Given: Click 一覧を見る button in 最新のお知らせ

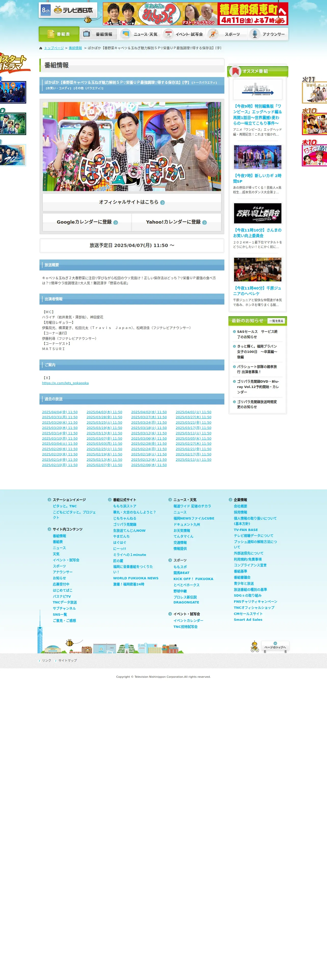Looking at the screenshot, I should coord(276,321).
